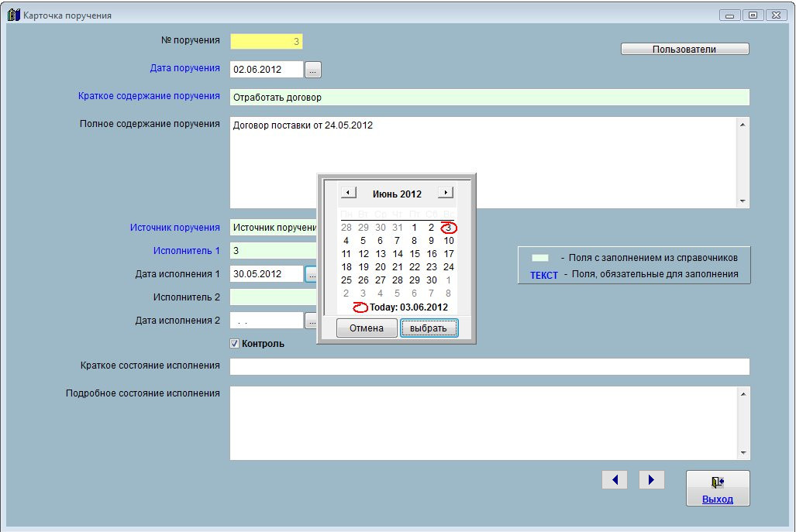Select grayed May 31 in calendar
Viewport: 796px width, 532px height.
click(398, 228)
